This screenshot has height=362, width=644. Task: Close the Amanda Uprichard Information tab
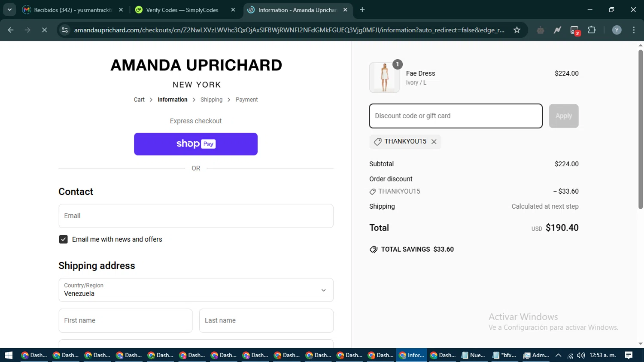[x=345, y=10]
